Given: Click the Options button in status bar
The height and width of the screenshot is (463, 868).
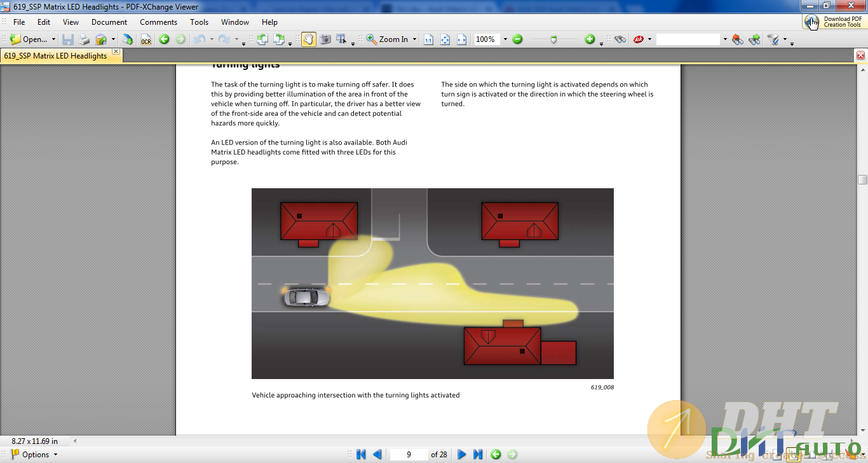Looking at the screenshot, I should point(34,454).
